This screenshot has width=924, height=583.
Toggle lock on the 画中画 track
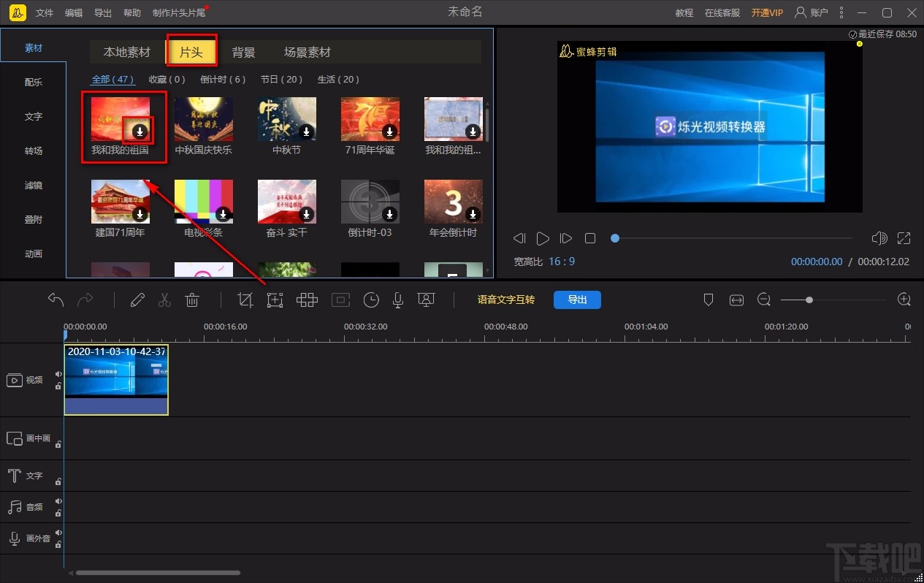(x=58, y=443)
